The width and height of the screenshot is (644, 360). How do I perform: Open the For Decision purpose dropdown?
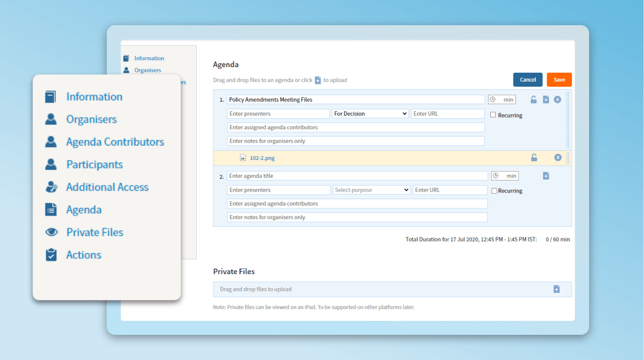pos(370,114)
